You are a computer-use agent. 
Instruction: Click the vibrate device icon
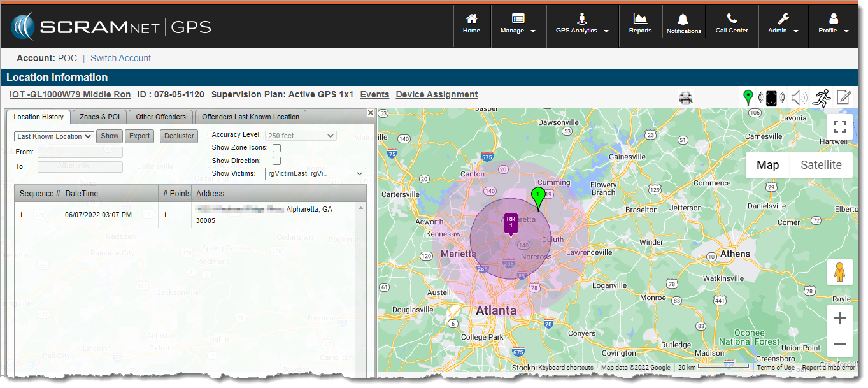771,98
